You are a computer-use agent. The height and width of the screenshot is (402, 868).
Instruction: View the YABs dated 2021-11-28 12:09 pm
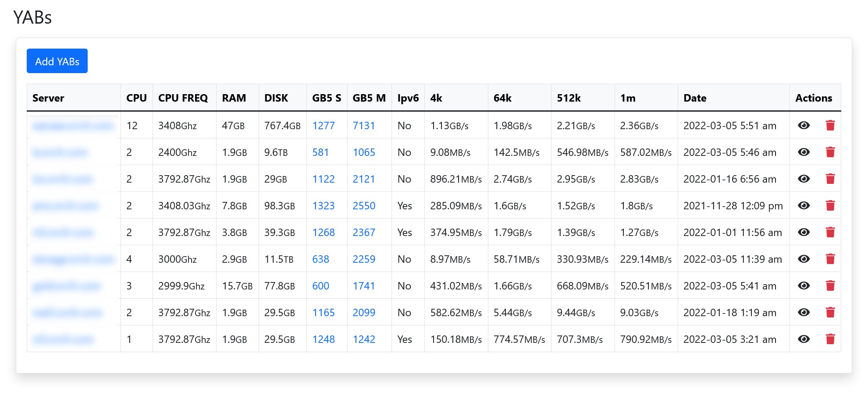(x=804, y=206)
